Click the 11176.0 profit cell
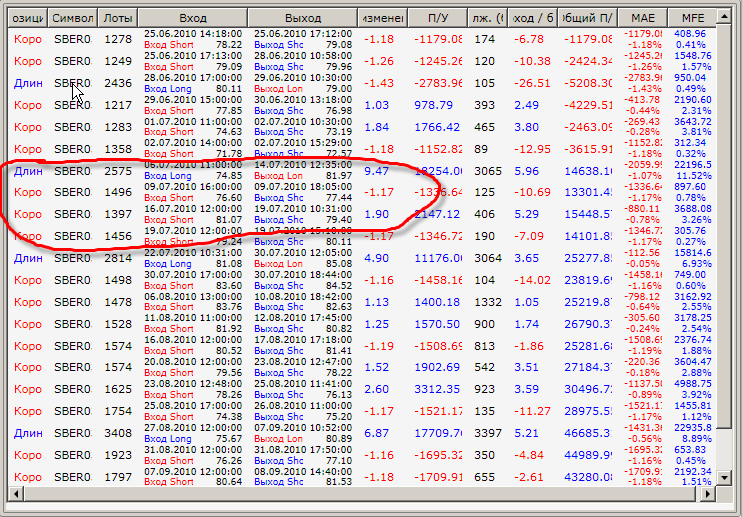The height and width of the screenshot is (517, 743). 438,258
